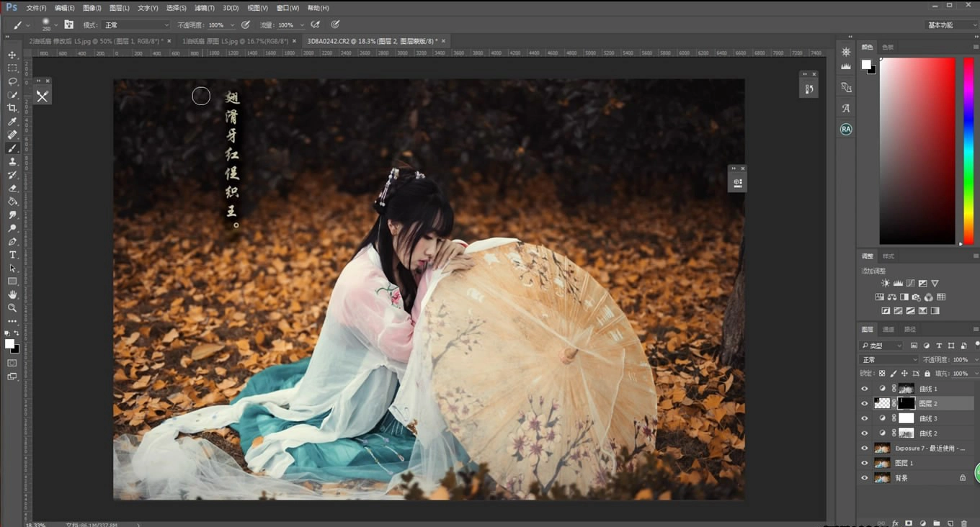Toggle visibility of 图层 2 layer
The width and height of the screenshot is (980, 527).
[865, 404]
